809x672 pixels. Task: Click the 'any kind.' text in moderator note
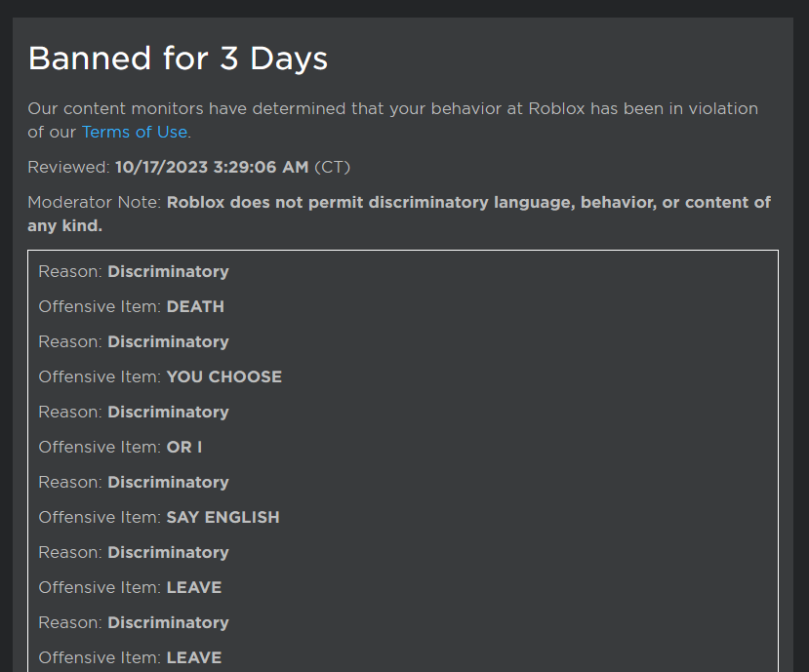pos(65,225)
